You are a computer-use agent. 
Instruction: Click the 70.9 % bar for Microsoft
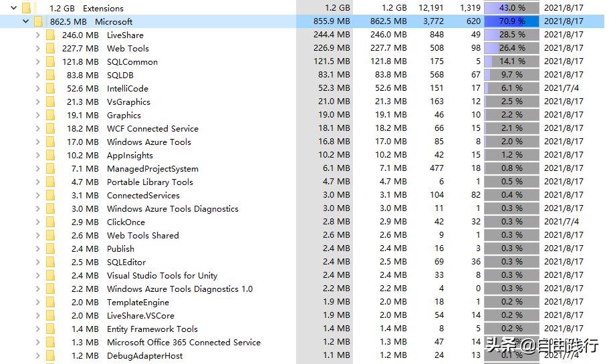511,21
